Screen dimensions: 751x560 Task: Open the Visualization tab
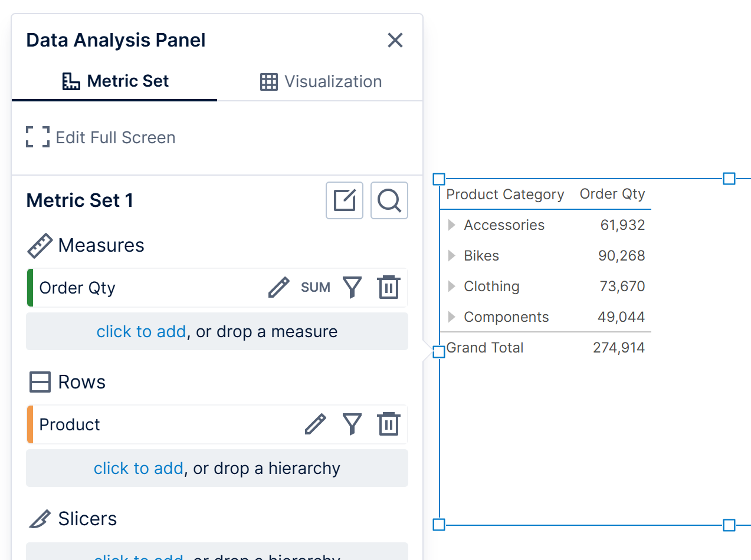point(321,81)
